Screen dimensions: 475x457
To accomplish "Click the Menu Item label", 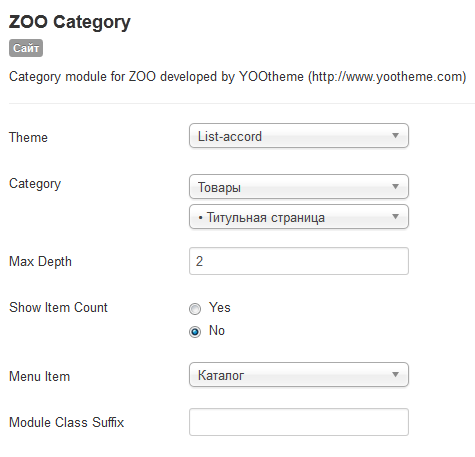I will [40, 376].
